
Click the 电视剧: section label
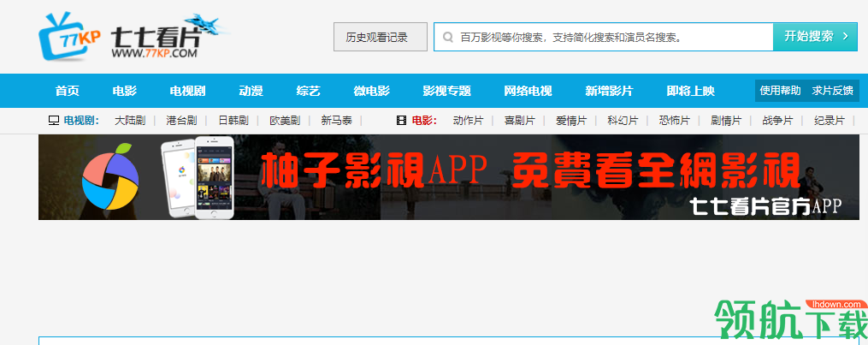click(81, 120)
